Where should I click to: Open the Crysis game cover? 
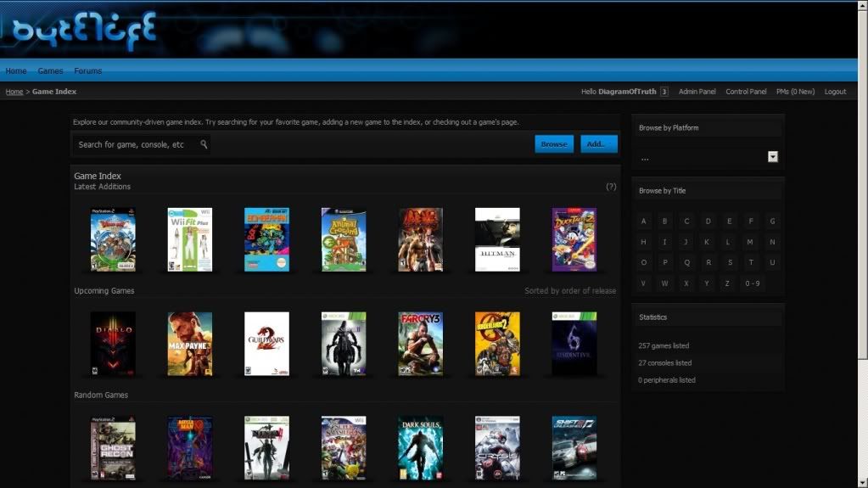point(498,448)
